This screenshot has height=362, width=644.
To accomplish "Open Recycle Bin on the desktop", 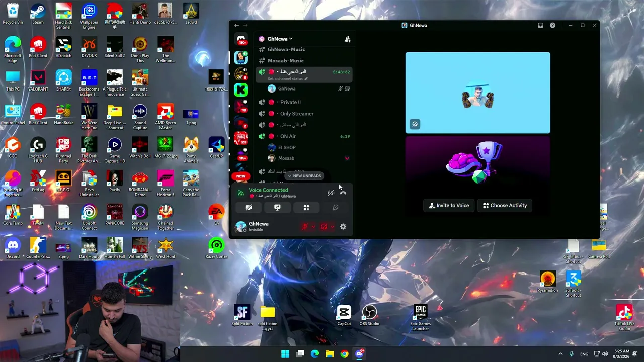I will (13, 14).
